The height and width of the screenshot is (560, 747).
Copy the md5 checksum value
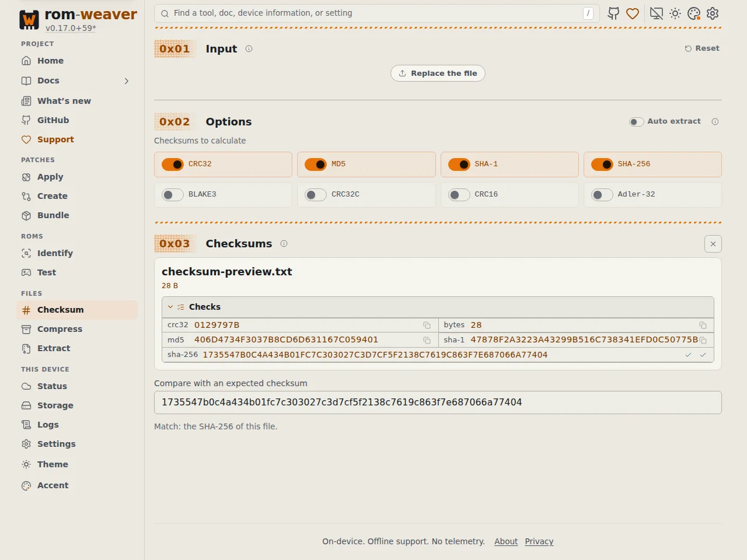point(427,340)
